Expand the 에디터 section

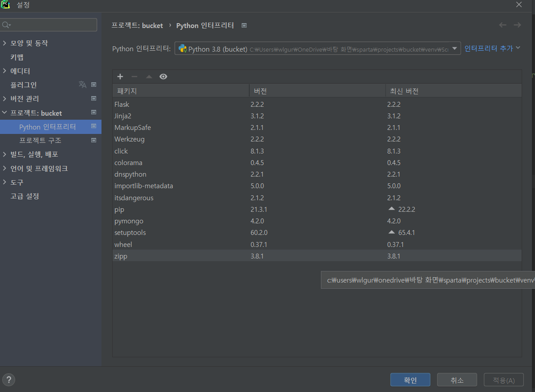click(x=4, y=71)
